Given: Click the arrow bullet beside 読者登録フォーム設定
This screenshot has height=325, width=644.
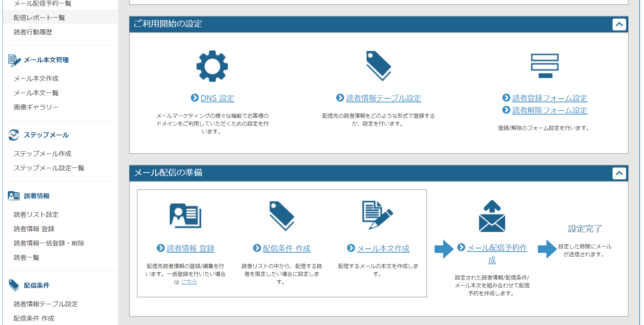Looking at the screenshot, I should coord(506,98).
